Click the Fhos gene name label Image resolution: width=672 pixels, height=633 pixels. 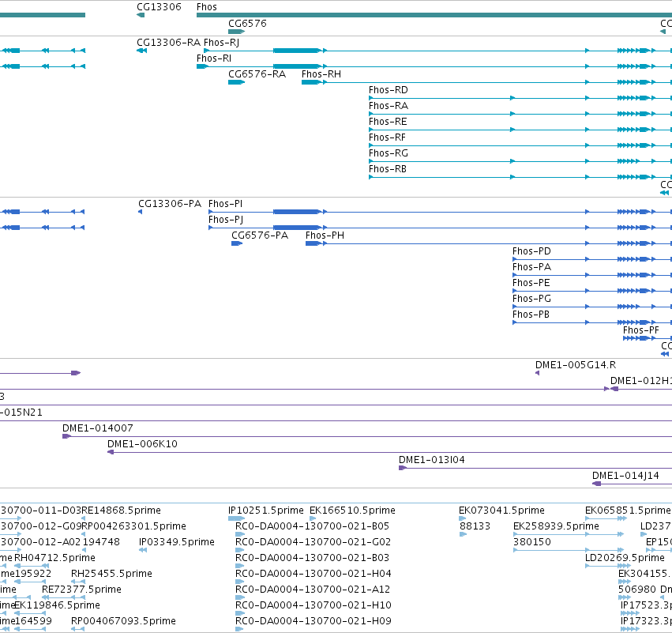[207, 7]
